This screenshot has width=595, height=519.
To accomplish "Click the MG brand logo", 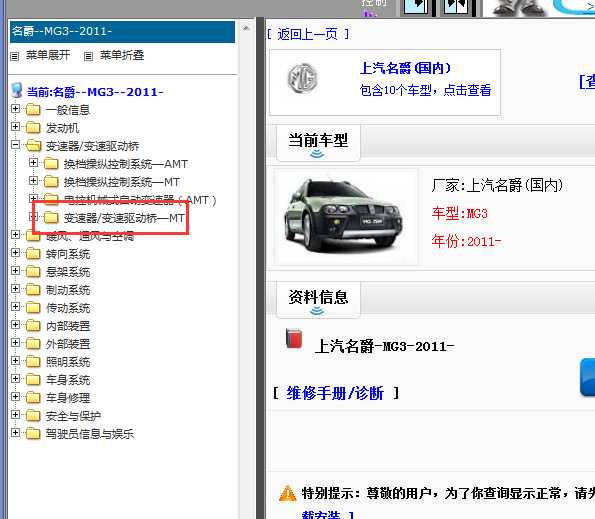I will [302, 79].
